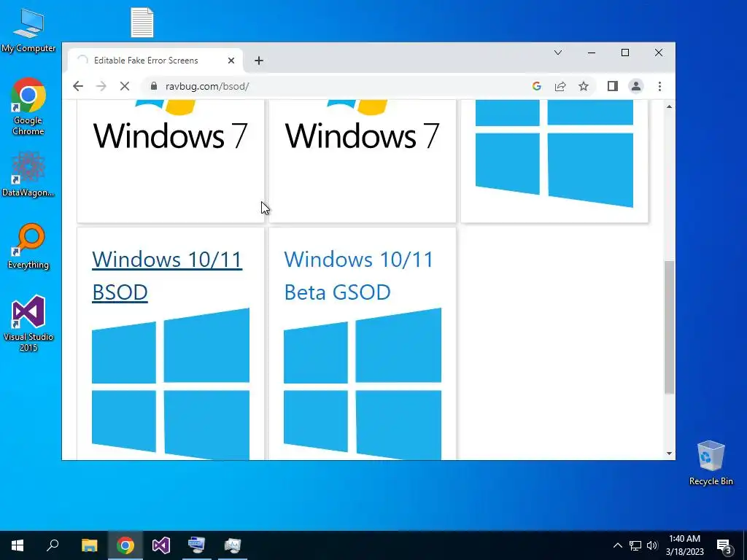
Task: Click the Windows logo under Windows 10/11 BSOD
Action: (171, 384)
